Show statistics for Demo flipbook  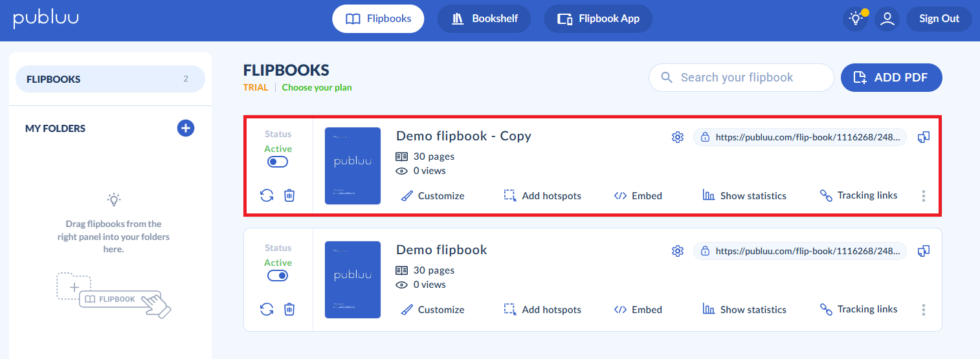744,309
